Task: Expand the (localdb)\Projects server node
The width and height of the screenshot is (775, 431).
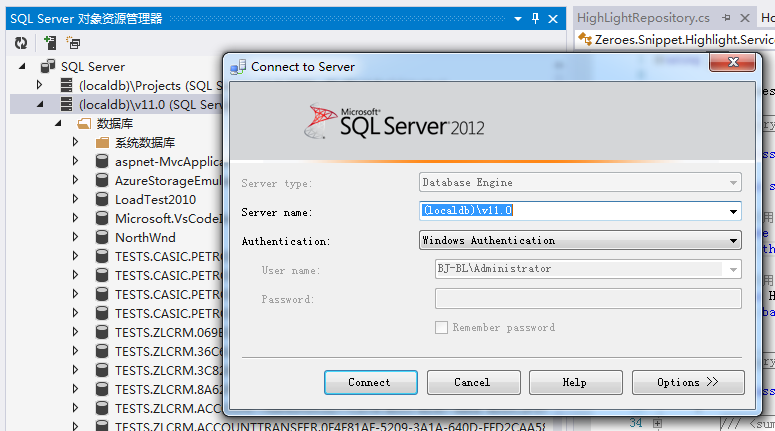Action: (x=40, y=85)
